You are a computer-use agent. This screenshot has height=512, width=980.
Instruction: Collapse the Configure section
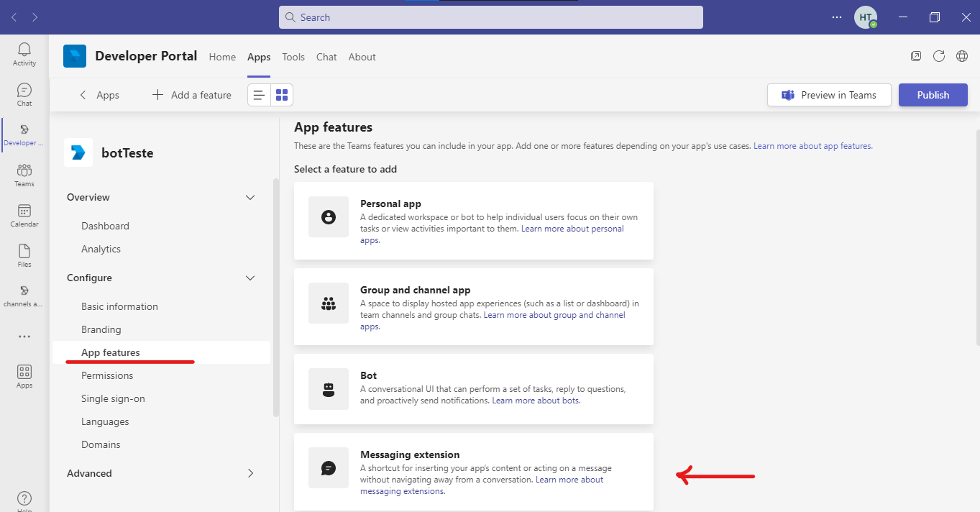tap(250, 278)
